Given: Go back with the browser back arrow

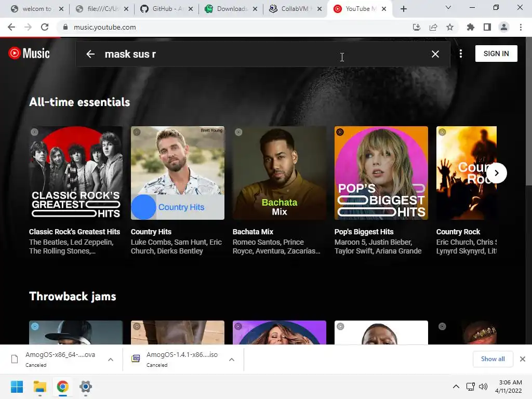Looking at the screenshot, I should click(11, 27).
